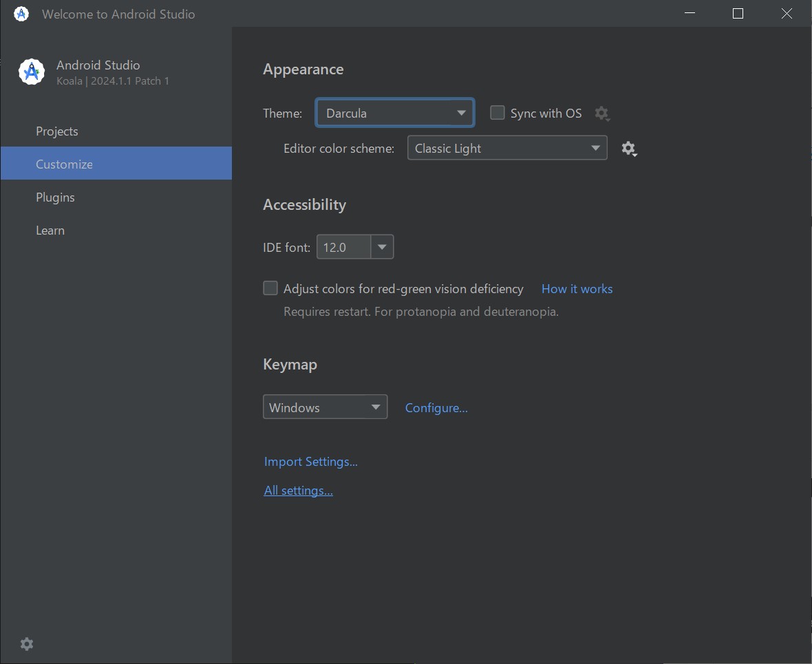Click the Android Studio logo in sidebar
Image resolution: width=812 pixels, height=664 pixels.
tap(32, 72)
